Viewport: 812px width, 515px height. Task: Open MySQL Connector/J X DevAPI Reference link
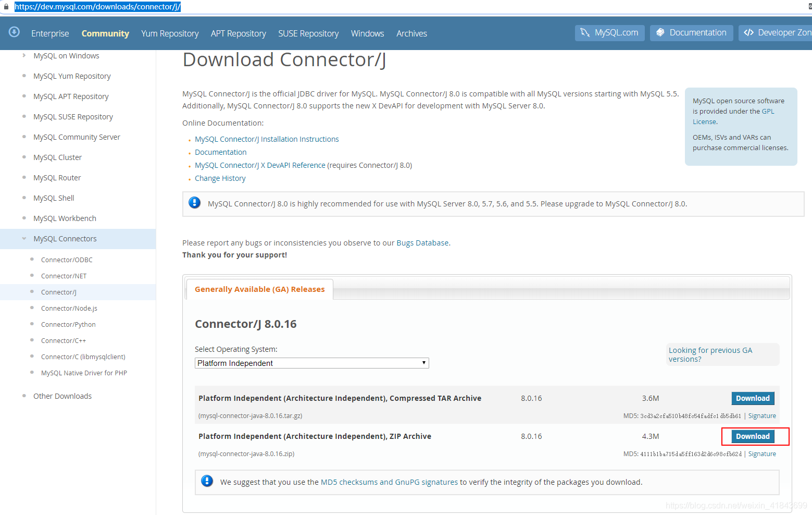260,165
